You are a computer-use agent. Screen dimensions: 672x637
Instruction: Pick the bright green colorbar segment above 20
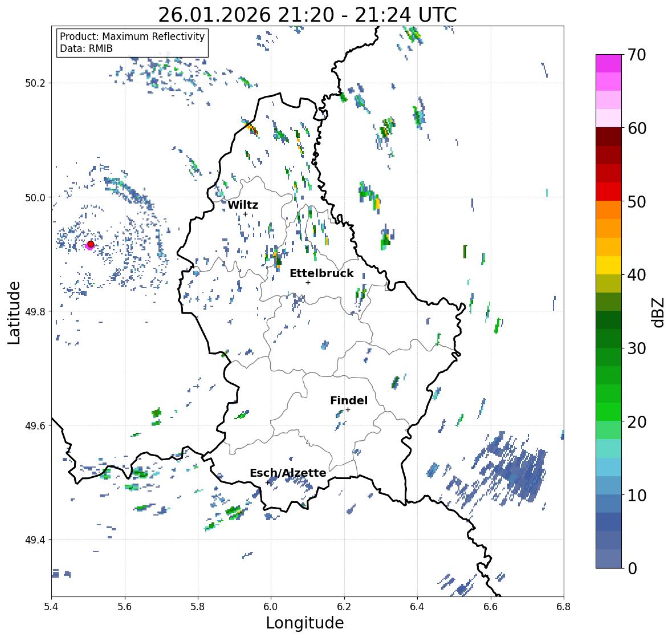[609, 412]
